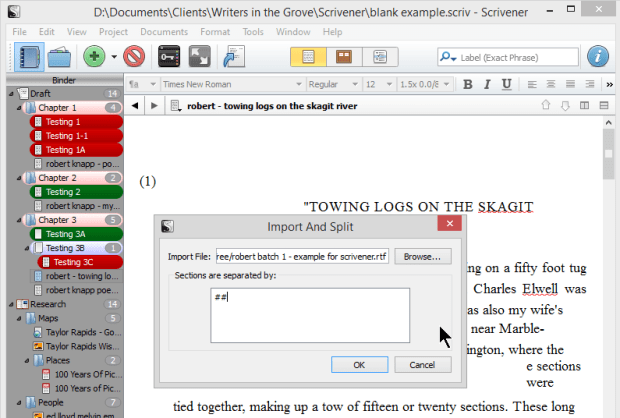The image size is (620, 418).
Task: Open the Times New Roman font dropdown
Action: (232, 84)
